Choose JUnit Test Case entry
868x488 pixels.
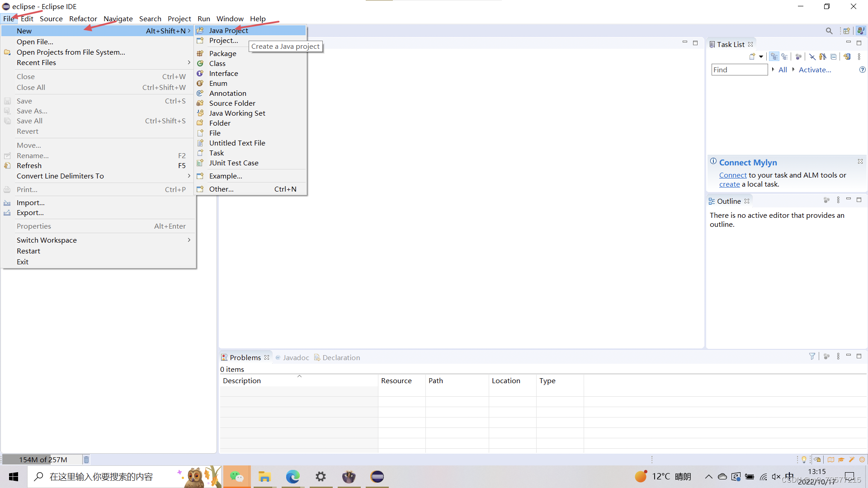point(251,163)
